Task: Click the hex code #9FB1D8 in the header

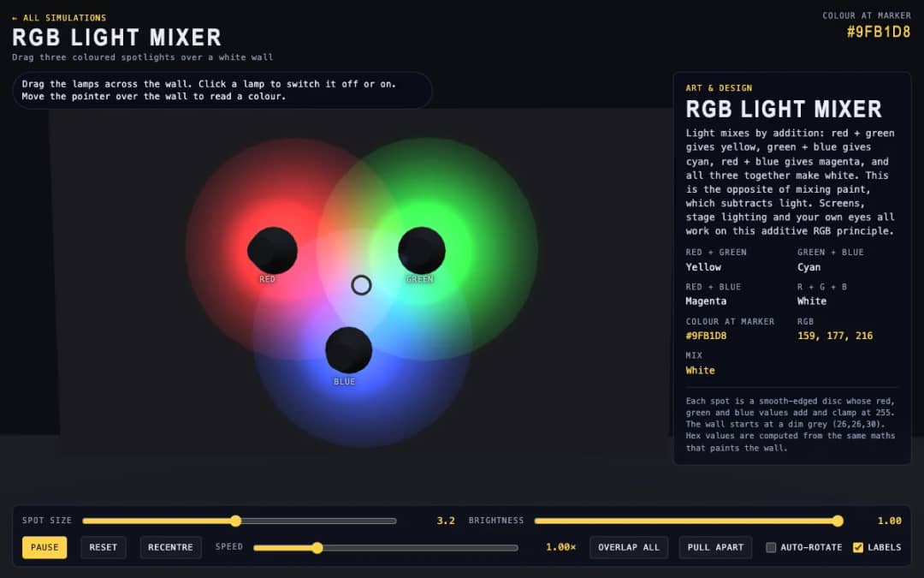Action: [879, 32]
